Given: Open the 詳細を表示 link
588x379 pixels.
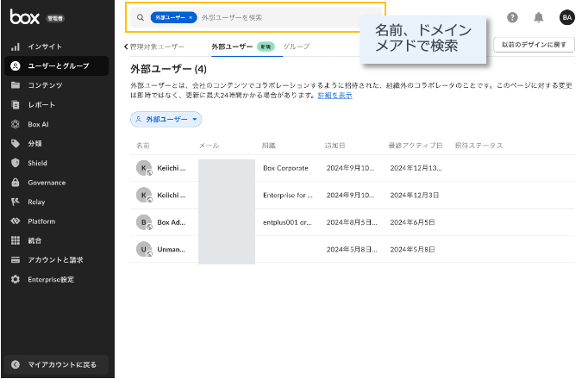Looking at the screenshot, I should 335,96.
